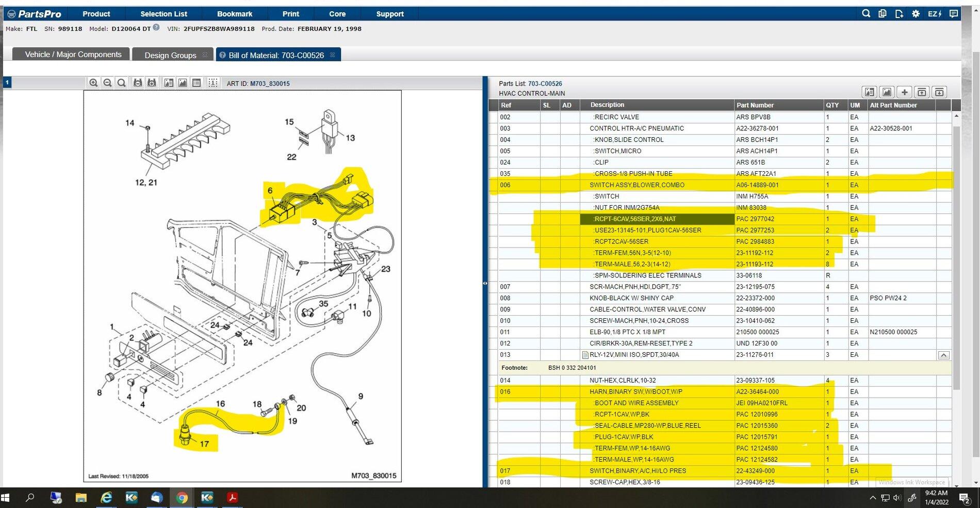Close the Bill of Material tab
The image size is (980, 508).
pyautogui.click(x=332, y=55)
